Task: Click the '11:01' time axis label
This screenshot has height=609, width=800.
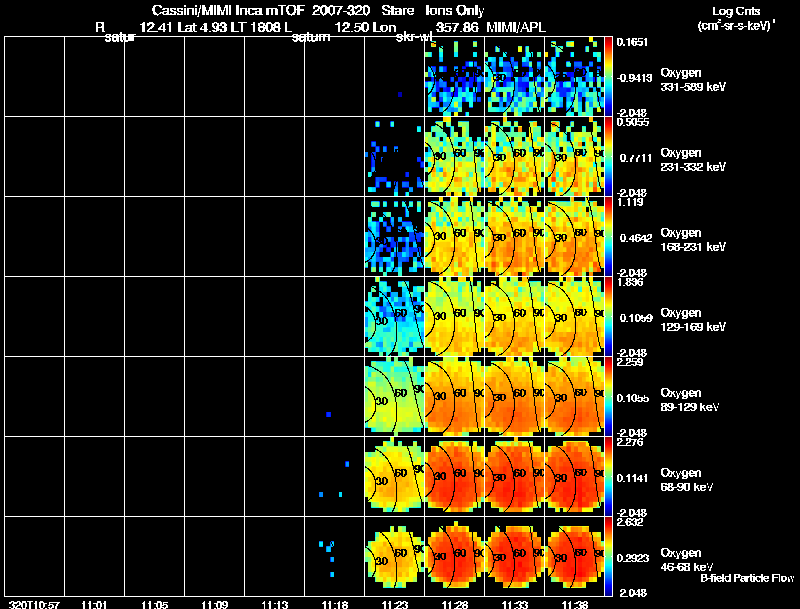Action: 94,604
